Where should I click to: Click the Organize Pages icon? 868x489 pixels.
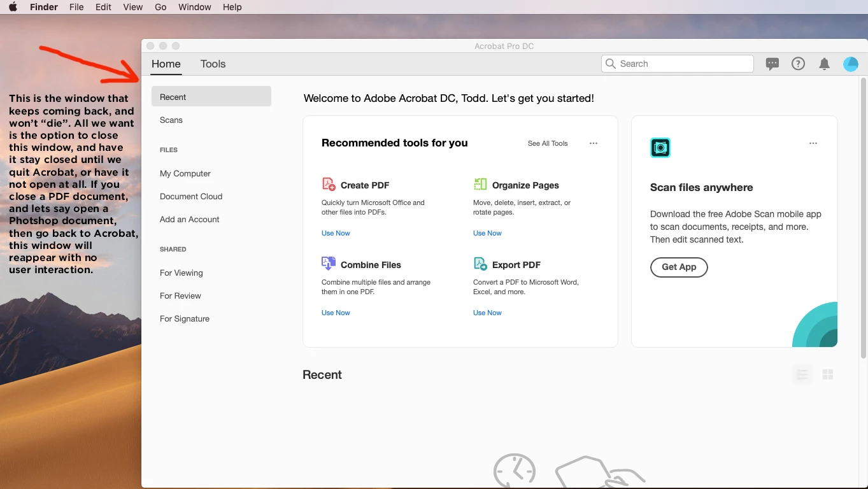(x=480, y=185)
